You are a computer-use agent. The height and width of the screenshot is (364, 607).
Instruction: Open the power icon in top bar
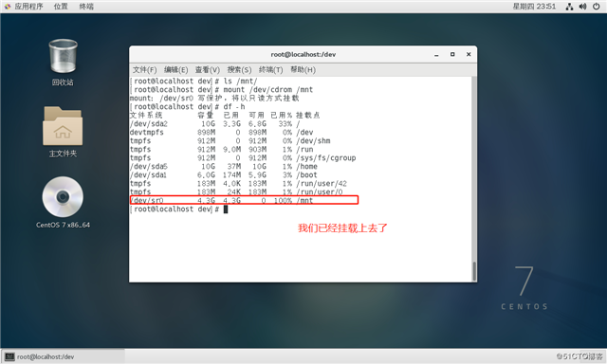pos(597,7)
